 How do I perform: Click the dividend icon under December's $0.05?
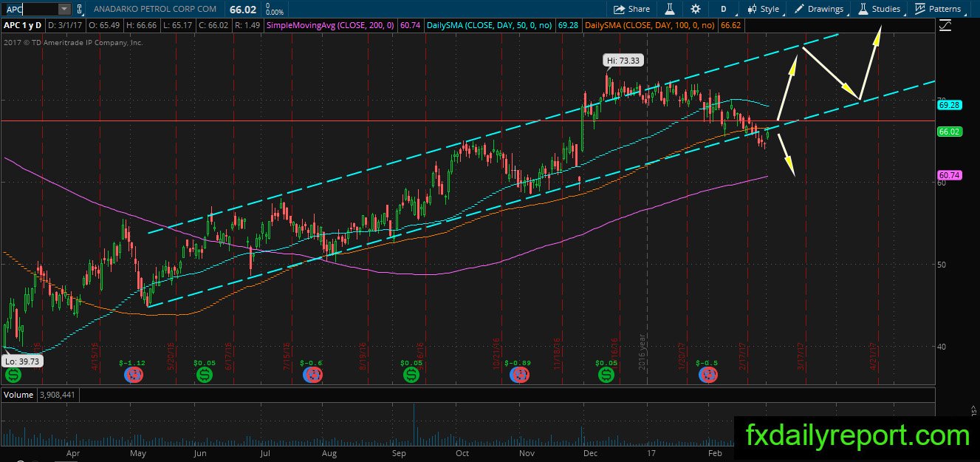pyautogui.click(x=606, y=375)
